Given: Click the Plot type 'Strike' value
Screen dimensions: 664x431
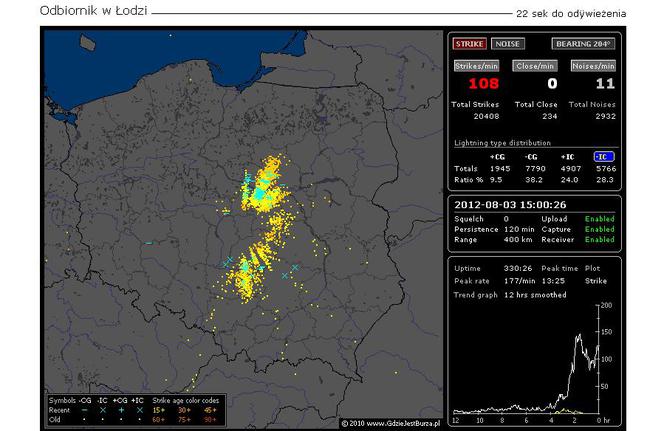Looking at the screenshot, I should click(x=596, y=281).
